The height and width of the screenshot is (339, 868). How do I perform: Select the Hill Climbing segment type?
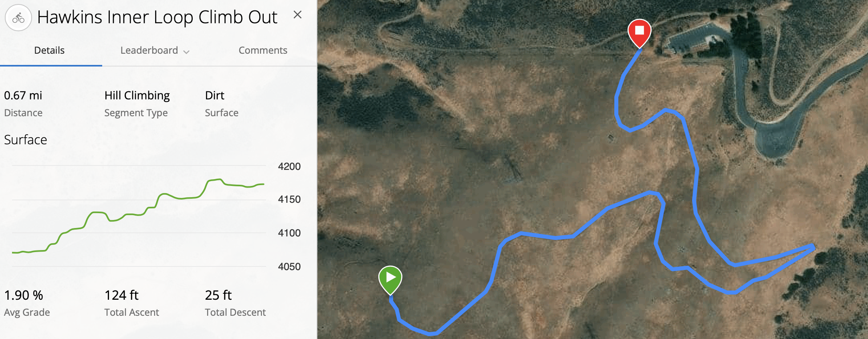click(x=137, y=95)
